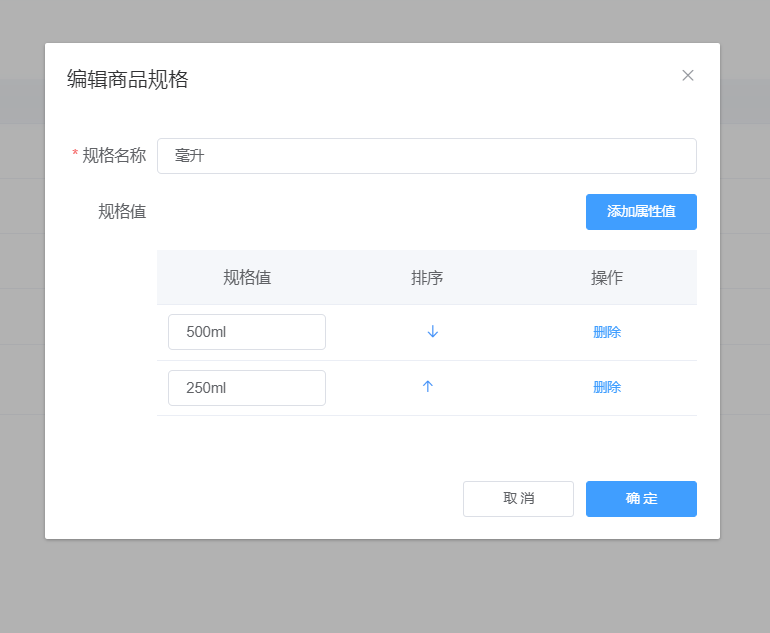Focus the 500ml value input field
The width and height of the screenshot is (770, 633).
247,332
